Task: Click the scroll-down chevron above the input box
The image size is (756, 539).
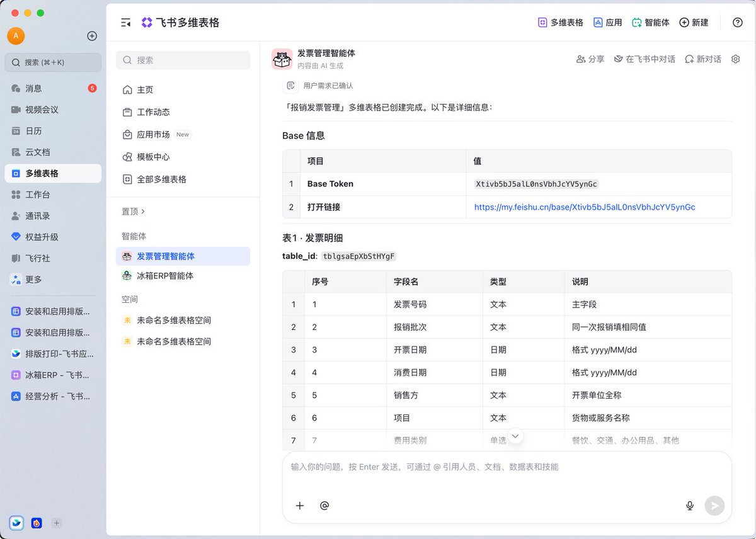Action: coord(516,436)
